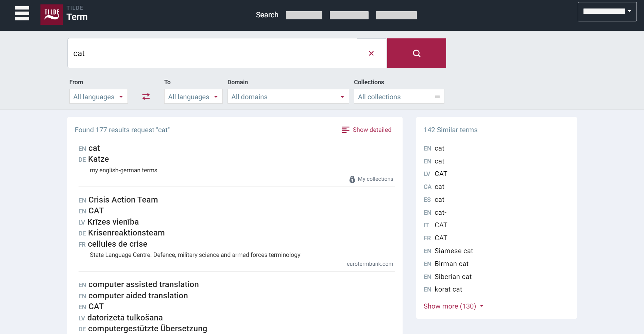
Task: Click computergestützte Übersetzung term
Action: click(x=147, y=329)
